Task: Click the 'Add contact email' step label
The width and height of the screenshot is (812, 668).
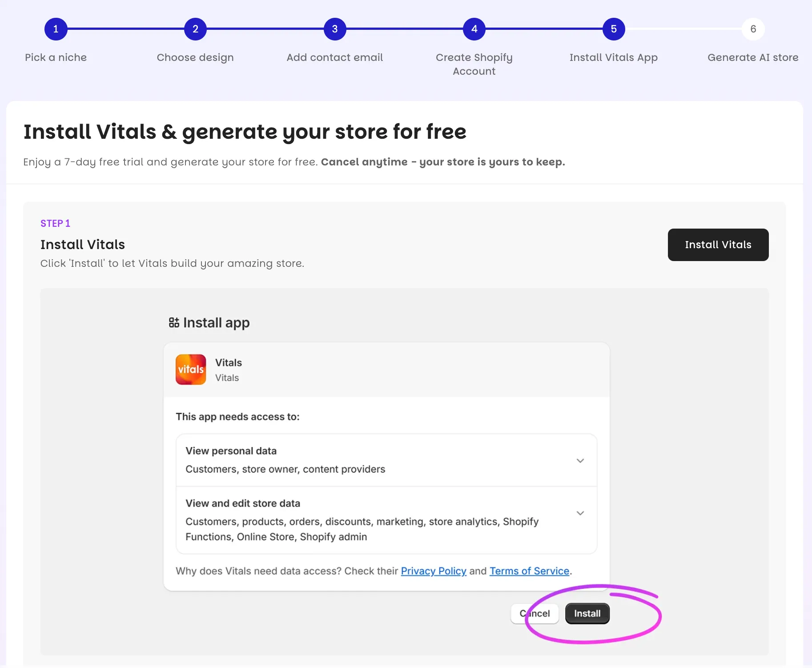Action: click(x=335, y=57)
